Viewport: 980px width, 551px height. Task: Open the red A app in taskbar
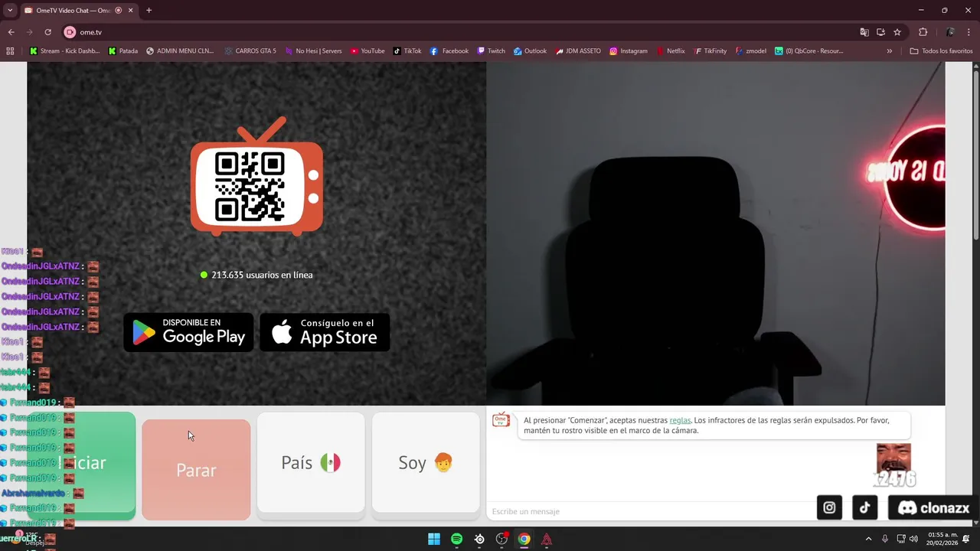point(547,539)
